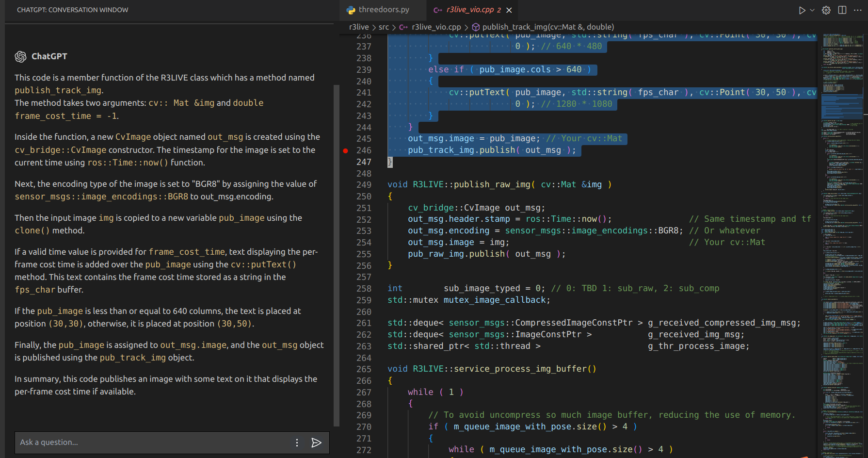Viewport: 868px width, 458px height.
Task: Open the vertical dots menu in chat input
Action: [x=297, y=442]
